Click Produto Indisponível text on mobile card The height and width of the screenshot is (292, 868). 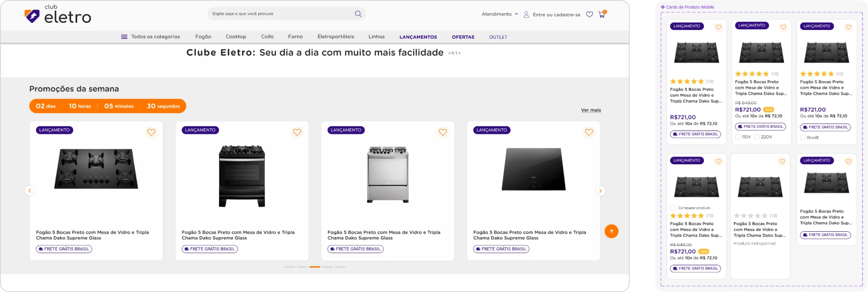[755, 244]
